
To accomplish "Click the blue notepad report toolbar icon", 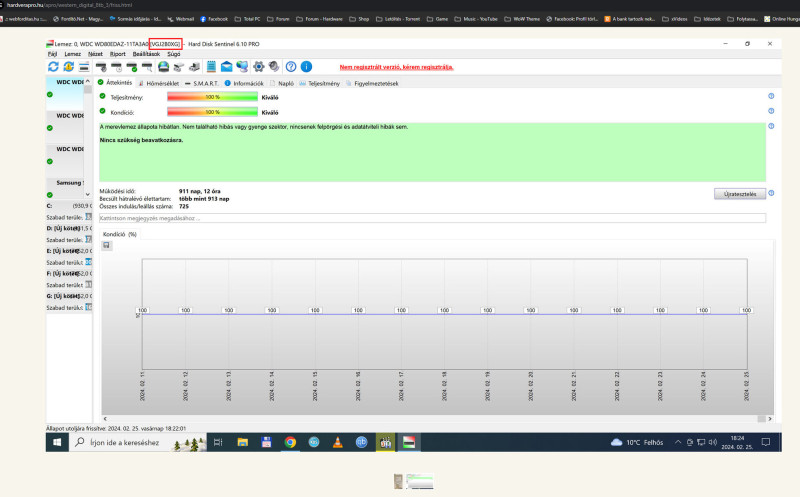I will coord(211,67).
